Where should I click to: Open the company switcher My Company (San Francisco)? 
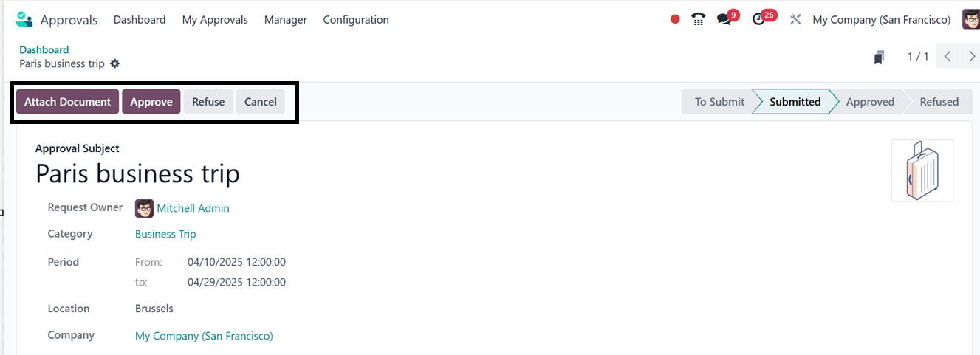click(x=881, y=20)
